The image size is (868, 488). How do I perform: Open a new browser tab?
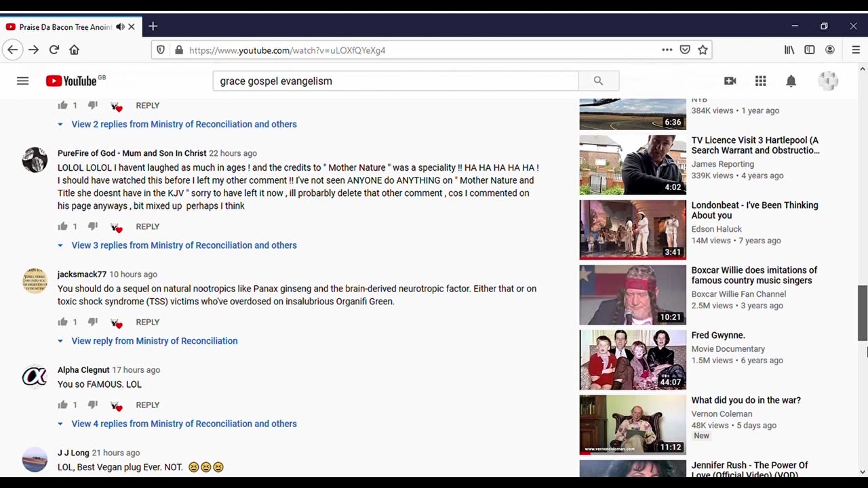(153, 26)
